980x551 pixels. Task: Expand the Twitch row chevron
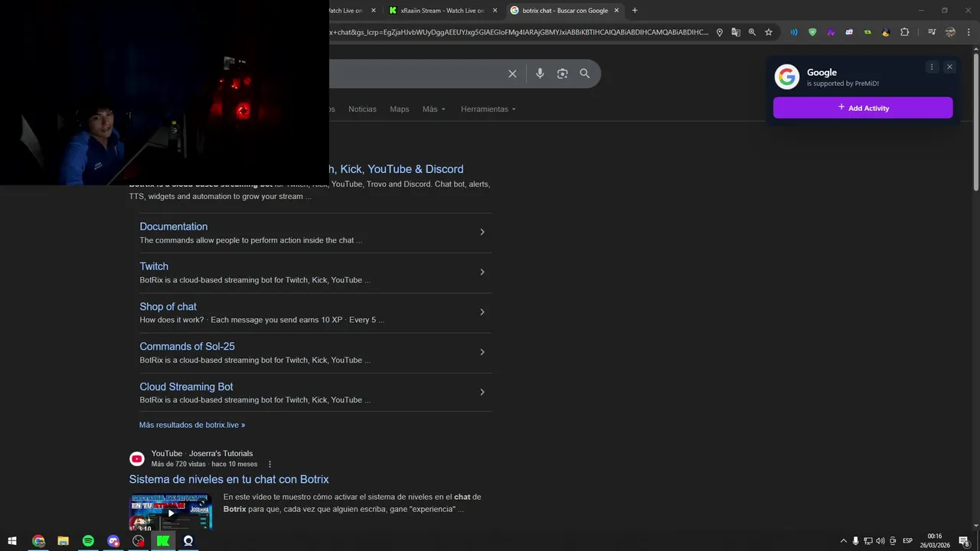point(482,272)
